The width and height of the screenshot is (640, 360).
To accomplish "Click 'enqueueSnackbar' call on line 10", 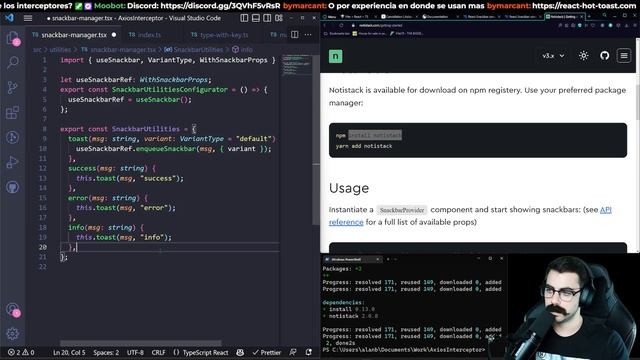I will (166, 149).
